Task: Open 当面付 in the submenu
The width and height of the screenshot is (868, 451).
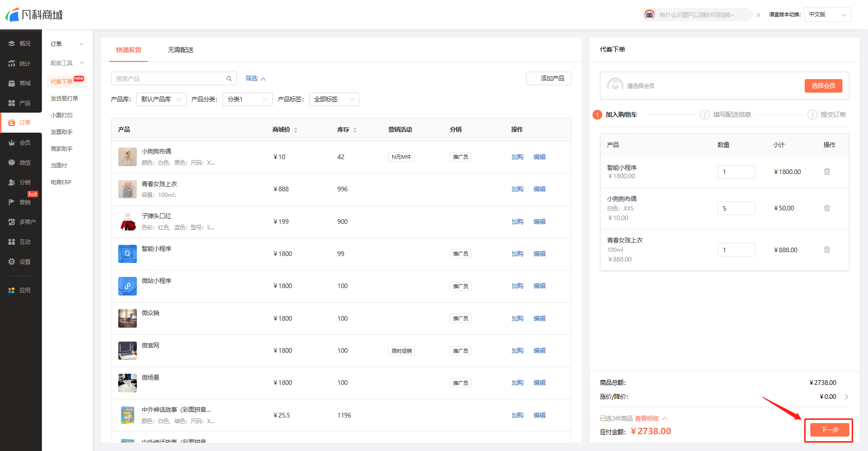Action: [x=59, y=166]
